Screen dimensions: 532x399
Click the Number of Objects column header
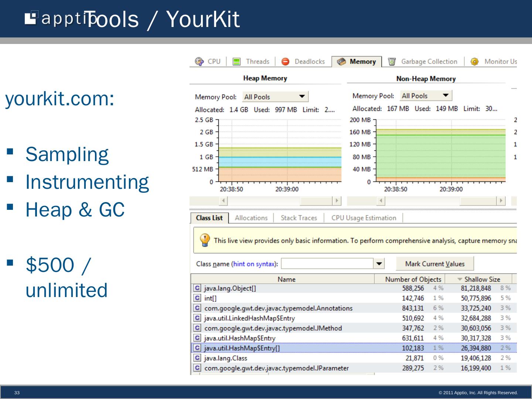[410, 279]
